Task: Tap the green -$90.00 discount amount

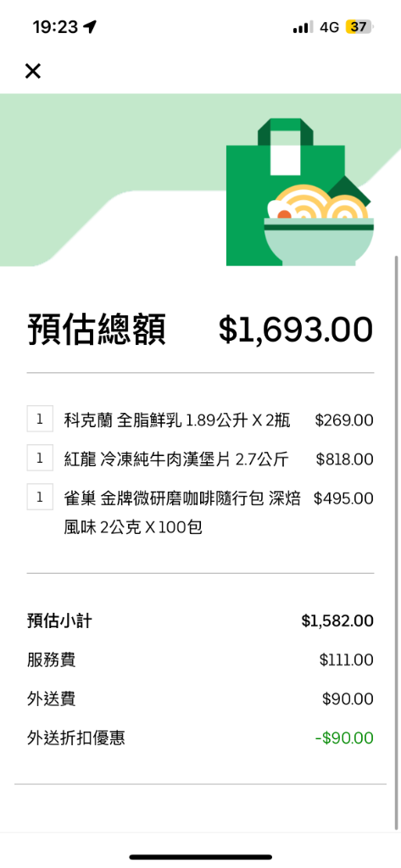Action: 344,738
